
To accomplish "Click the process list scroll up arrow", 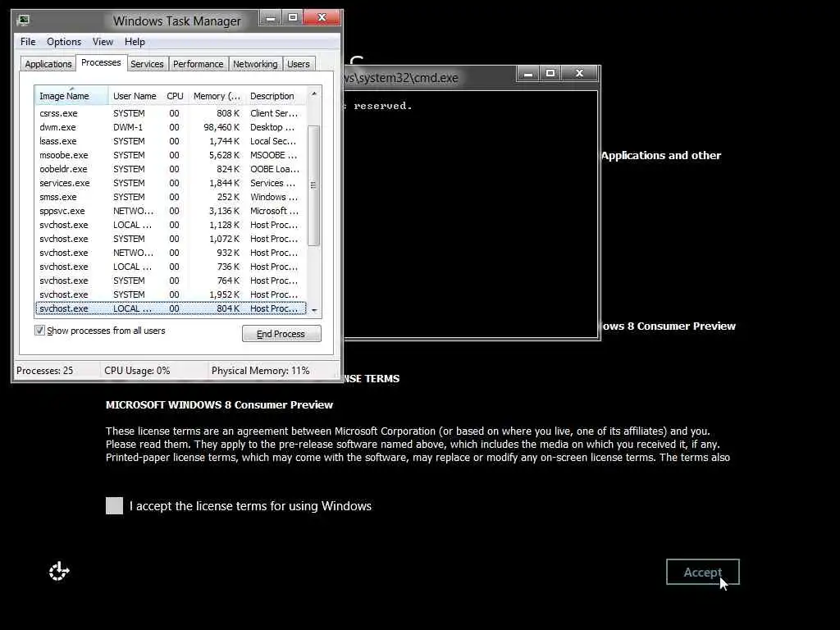I will tap(314, 94).
